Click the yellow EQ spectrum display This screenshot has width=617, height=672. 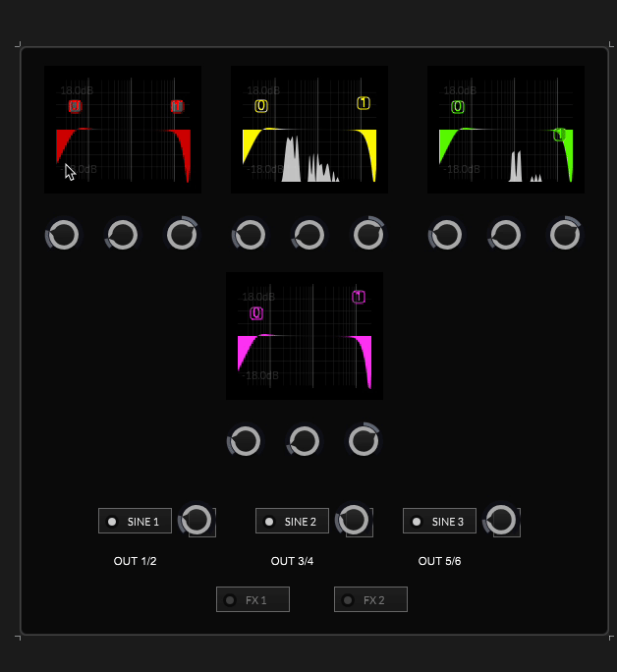(309, 130)
